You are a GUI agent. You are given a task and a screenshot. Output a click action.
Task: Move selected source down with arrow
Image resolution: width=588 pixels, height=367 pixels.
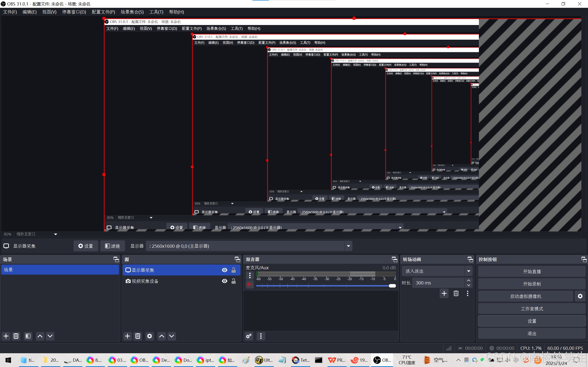[172, 336]
